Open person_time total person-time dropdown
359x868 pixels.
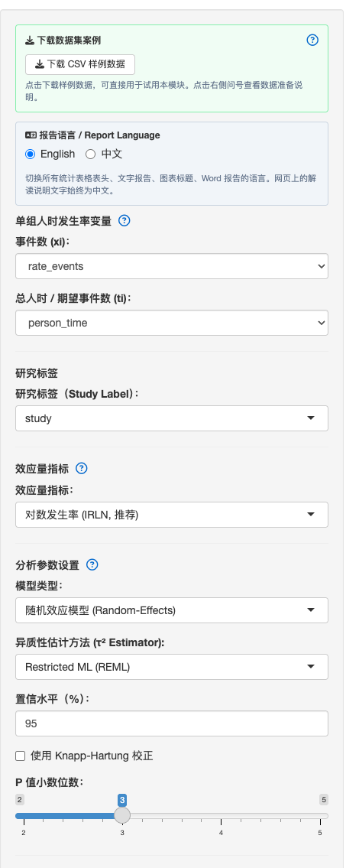point(171,323)
